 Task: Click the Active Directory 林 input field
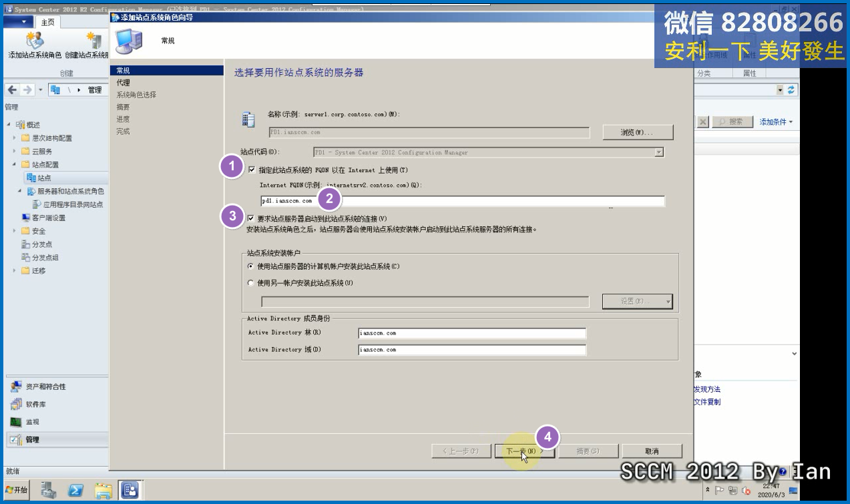click(x=472, y=333)
